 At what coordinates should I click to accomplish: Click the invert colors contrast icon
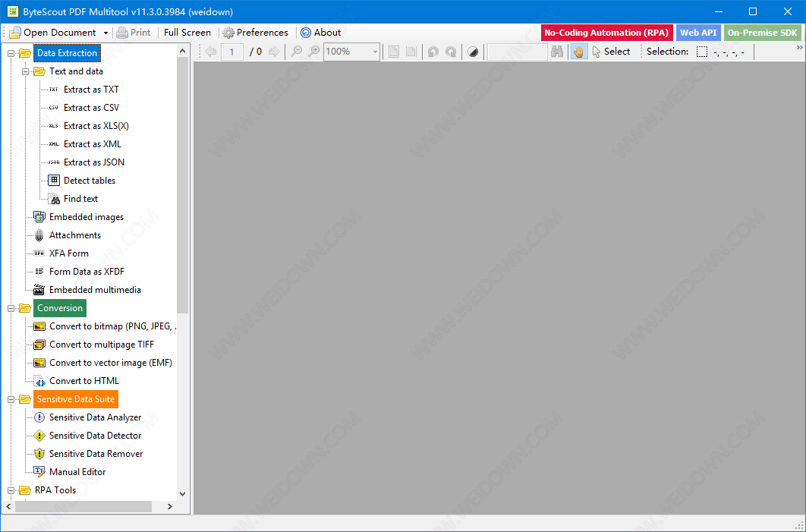coord(473,52)
